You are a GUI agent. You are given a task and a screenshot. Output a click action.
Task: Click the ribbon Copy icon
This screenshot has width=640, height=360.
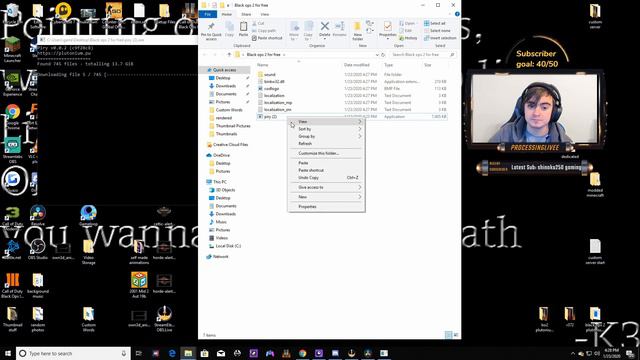coord(229,29)
